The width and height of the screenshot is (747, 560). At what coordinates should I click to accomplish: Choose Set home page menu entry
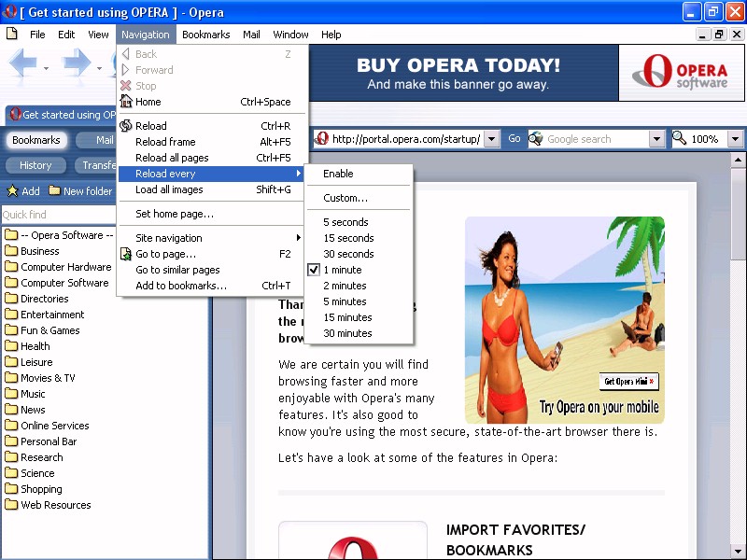coord(211,214)
